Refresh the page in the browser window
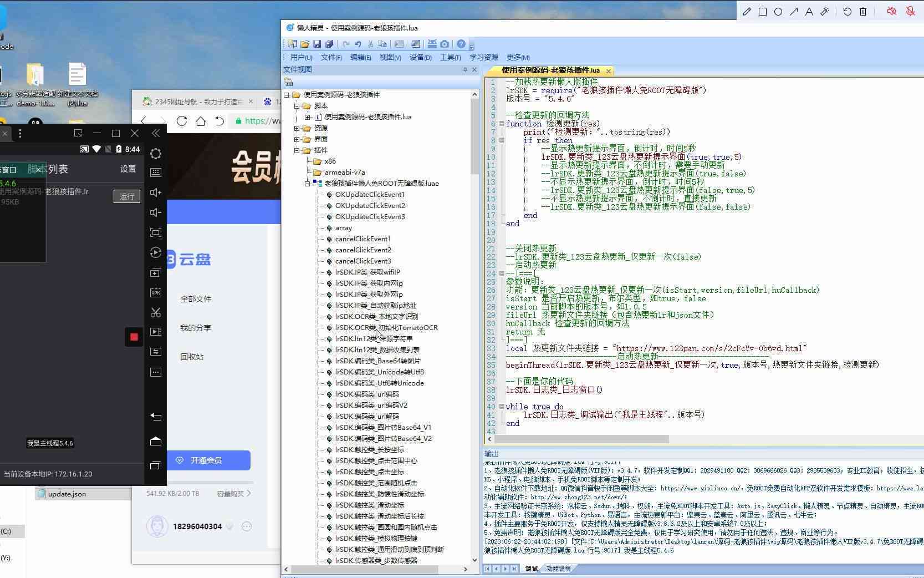 tap(182, 121)
